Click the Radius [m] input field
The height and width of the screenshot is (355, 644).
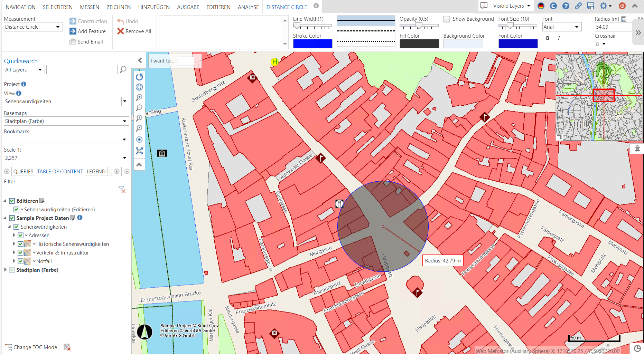(613, 27)
